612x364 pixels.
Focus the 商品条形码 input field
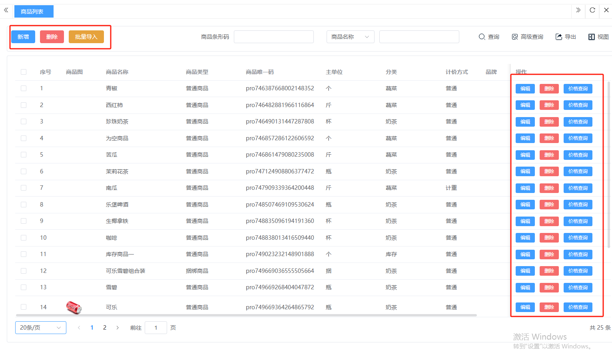coord(273,37)
